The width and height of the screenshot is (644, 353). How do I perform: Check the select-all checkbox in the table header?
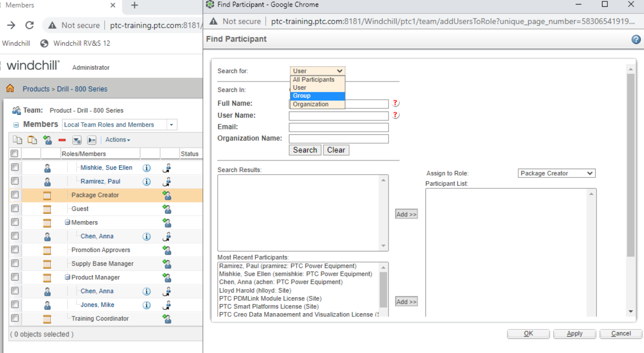14,153
